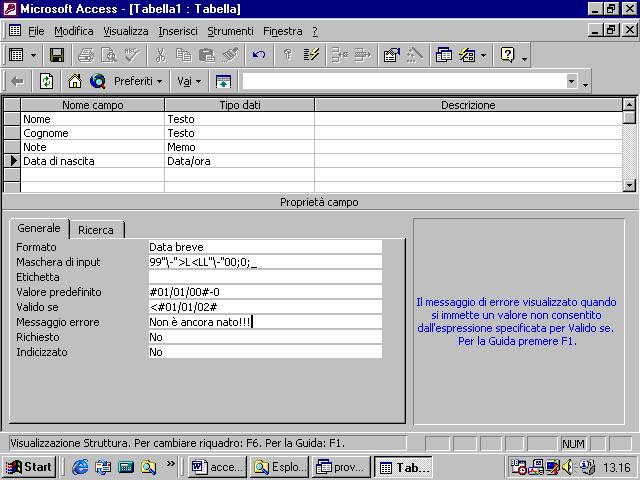Click the Print icon in toolbar
The image size is (640, 480).
tap(86, 55)
